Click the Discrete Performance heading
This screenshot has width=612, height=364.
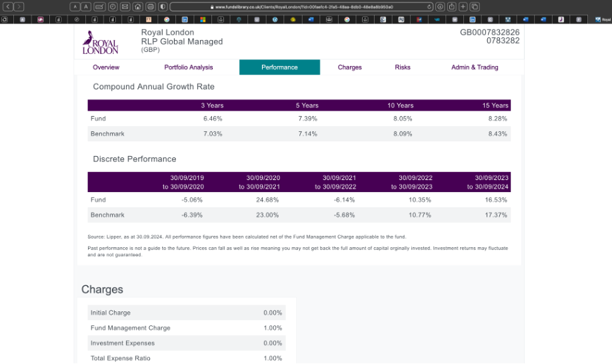pyautogui.click(x=134, y=159)
